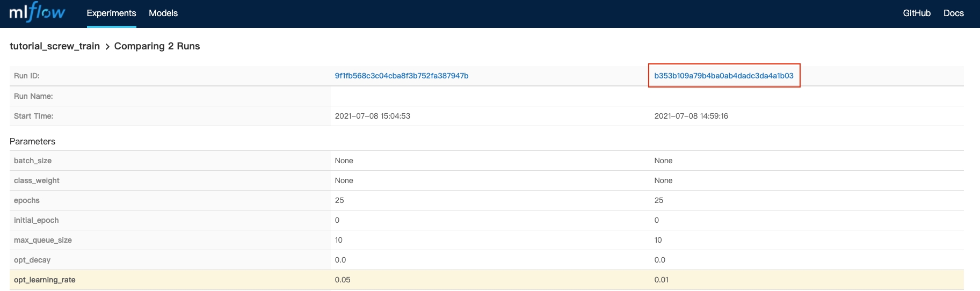Image resolution: width=980 pixels, height=291 pixels.
Task: Click the Start Time: label
Action: click(33, 116)
